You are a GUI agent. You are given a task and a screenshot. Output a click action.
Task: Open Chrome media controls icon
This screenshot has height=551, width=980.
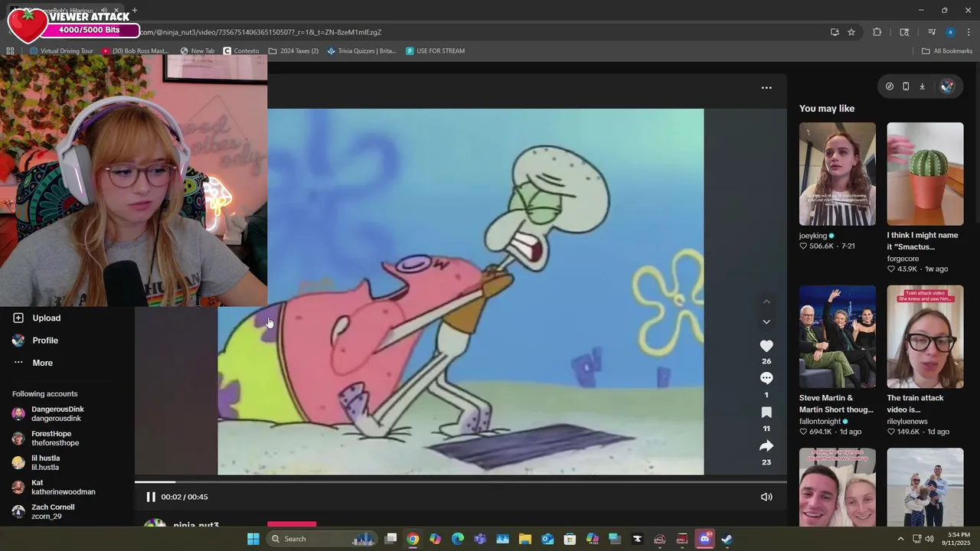point(932,32)
